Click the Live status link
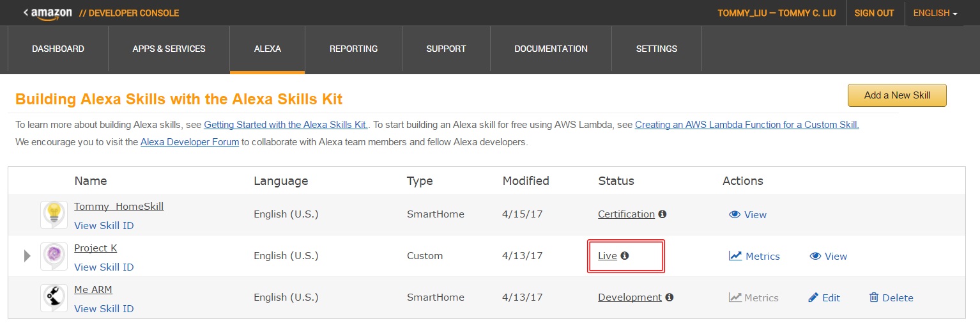980x325 pixels. coord(608,256)
